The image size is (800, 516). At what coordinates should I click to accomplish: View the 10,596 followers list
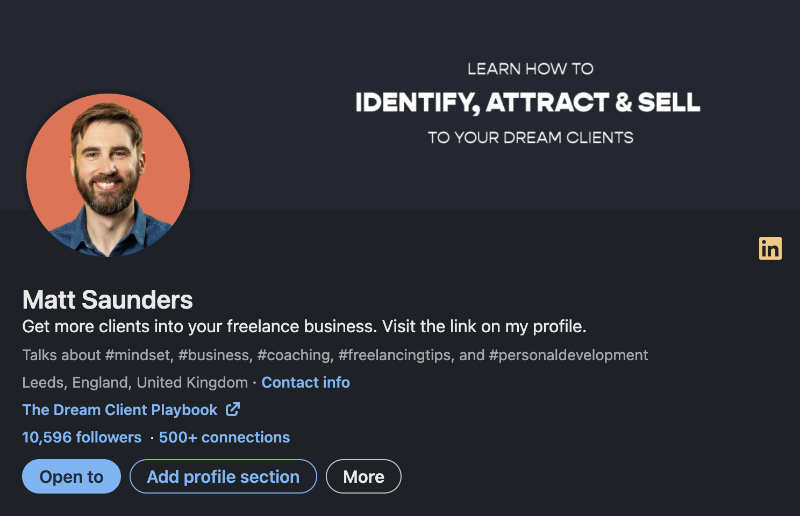coord(82,437)
